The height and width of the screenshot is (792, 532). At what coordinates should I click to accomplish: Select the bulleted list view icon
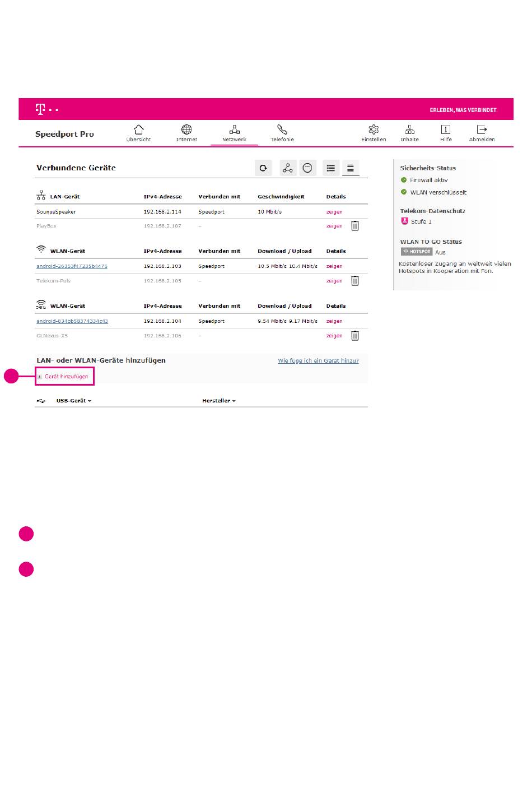pos(331,168)
